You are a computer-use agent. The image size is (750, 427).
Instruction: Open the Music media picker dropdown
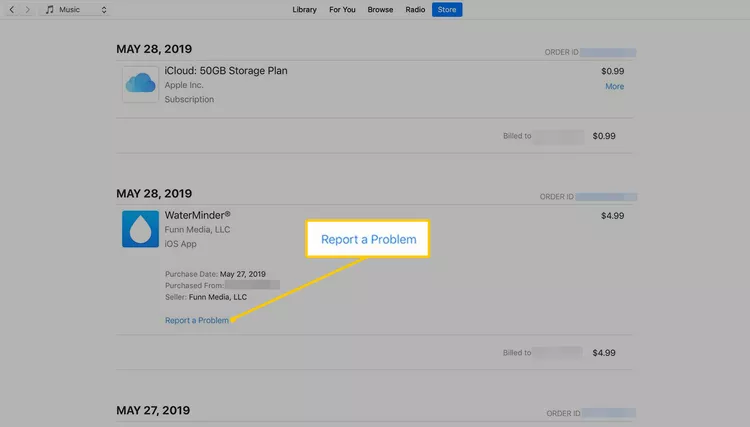[x=76, y=10]
